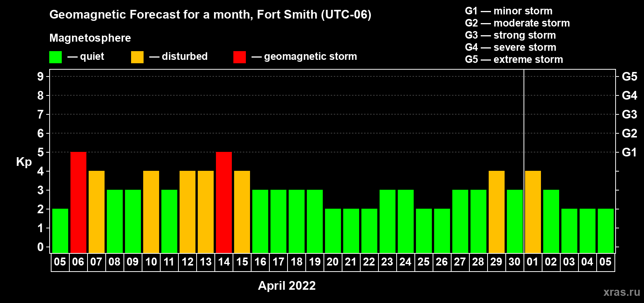This screenshot has width=644, height=303.
Task: Open the xras.ru watermark link
Action: pos(622,292)
